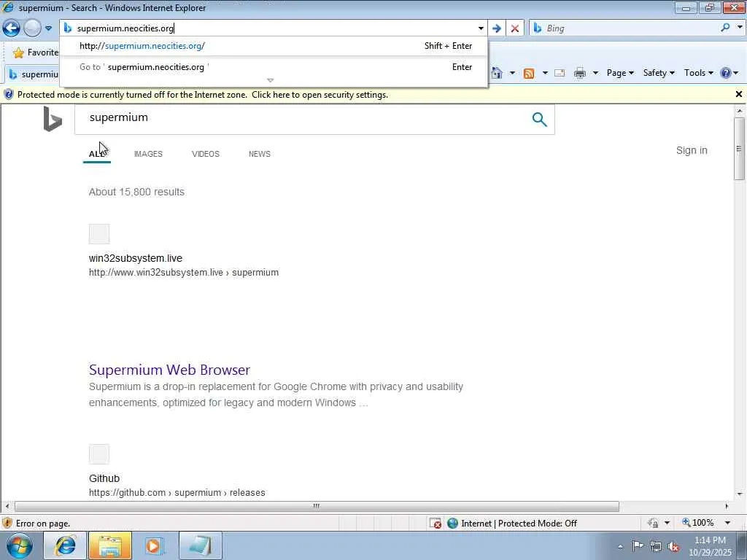Launch Windows Media Player from taskbar
747x560 pixels.
pos(154,545)
